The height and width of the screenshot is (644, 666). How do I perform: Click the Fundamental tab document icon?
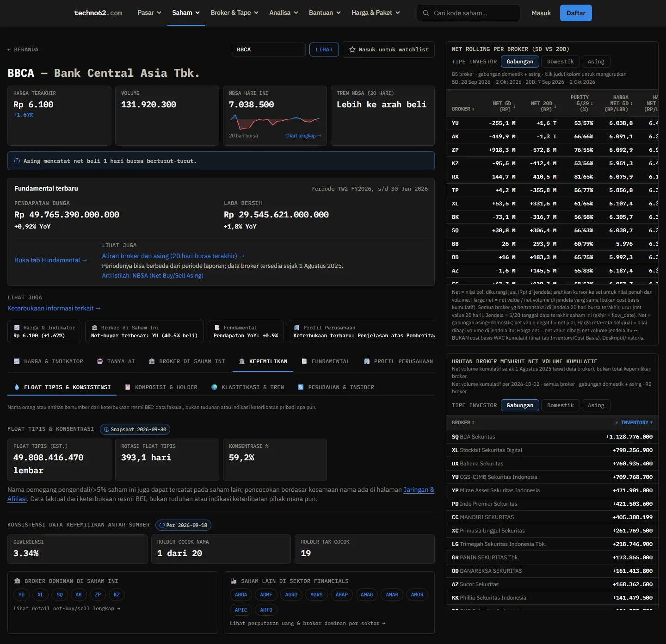coord(304,361)
